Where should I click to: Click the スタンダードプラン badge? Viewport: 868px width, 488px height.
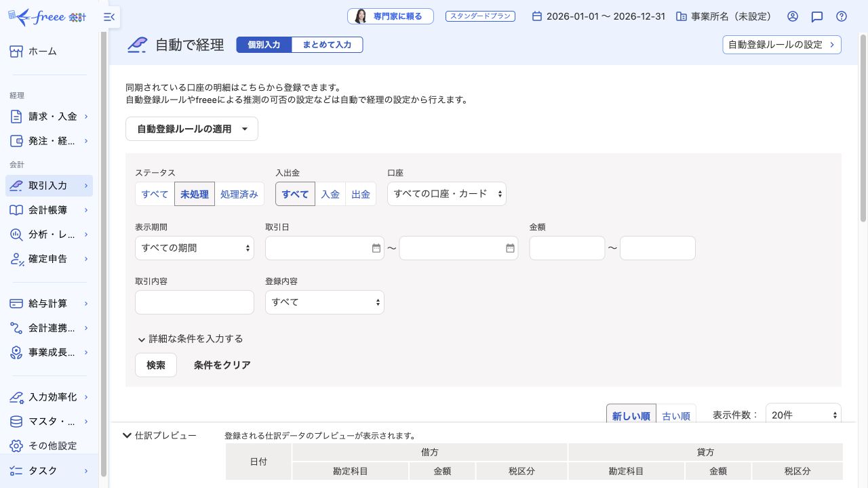480,16
